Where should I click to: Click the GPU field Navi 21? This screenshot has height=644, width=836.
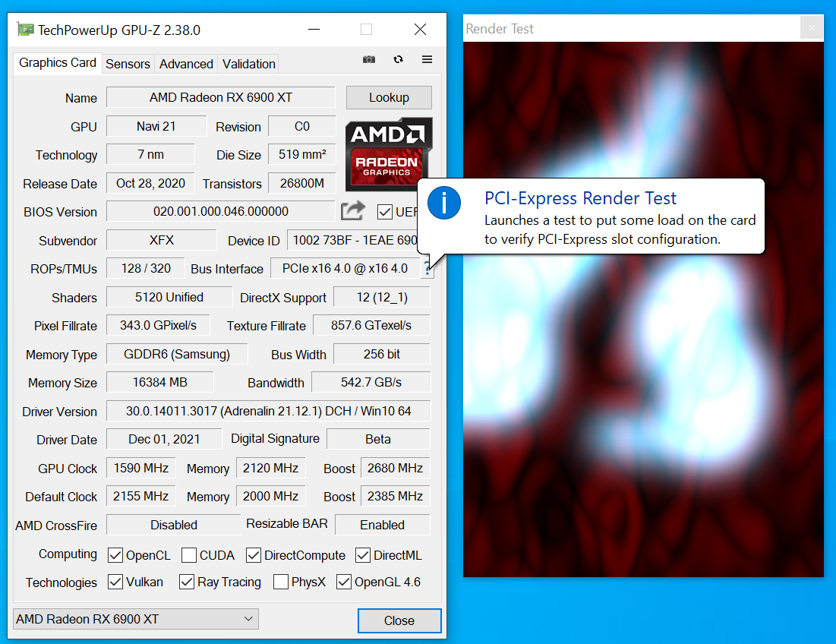coord(156,126)
